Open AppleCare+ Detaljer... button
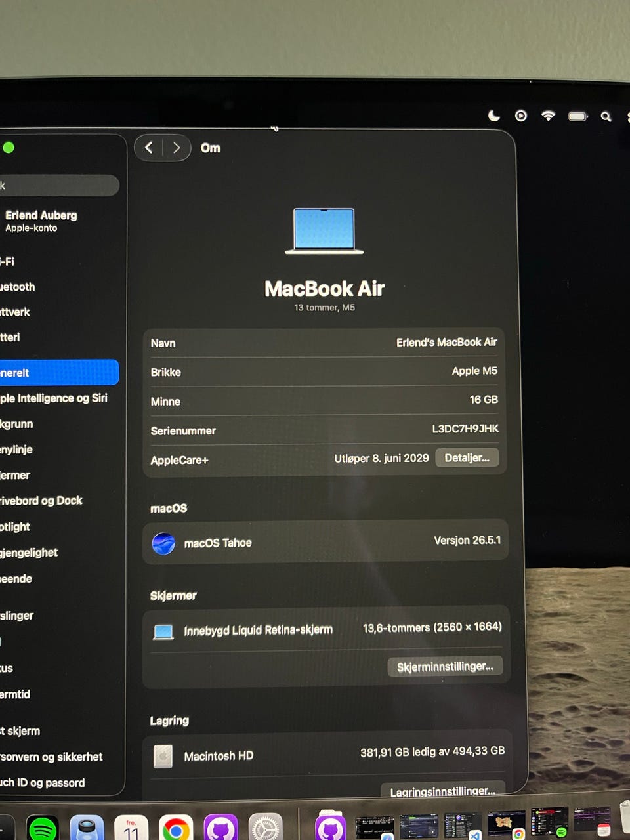 [467, 458]
